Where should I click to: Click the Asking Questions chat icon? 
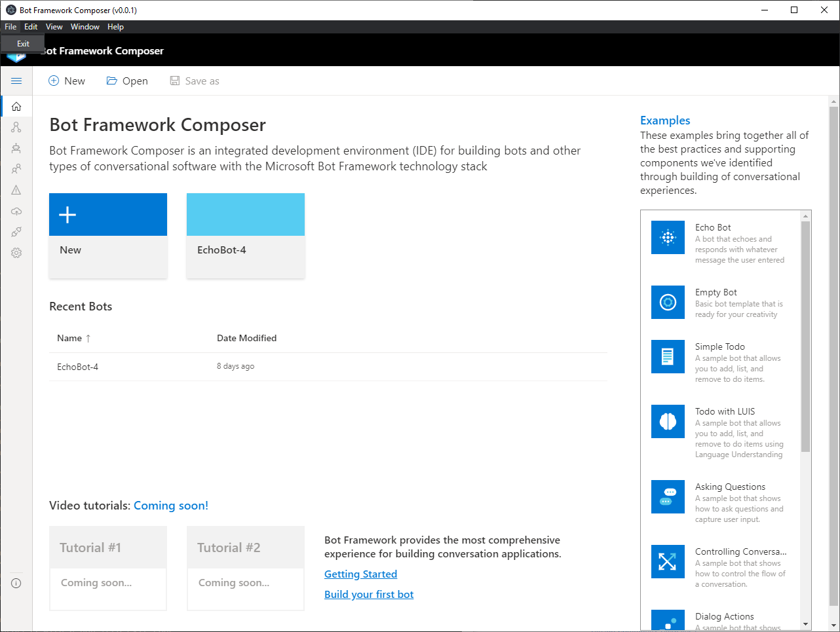point(668,496)
